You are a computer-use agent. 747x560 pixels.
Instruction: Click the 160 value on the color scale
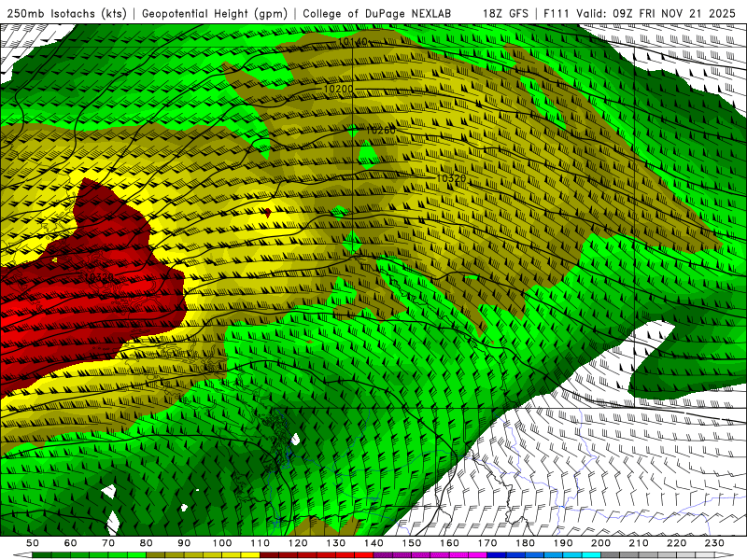449,543
